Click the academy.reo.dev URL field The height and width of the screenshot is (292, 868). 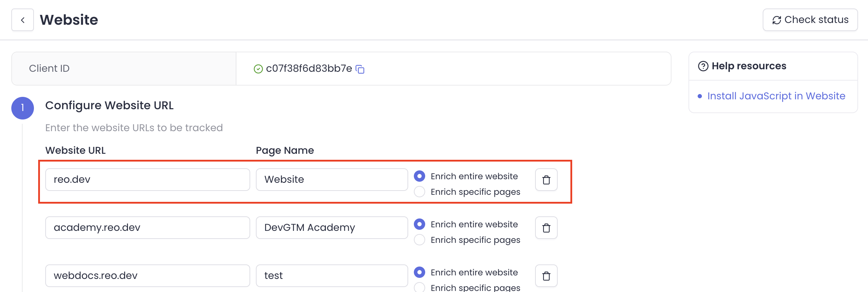pyautogui.click(x=147, y=228)
